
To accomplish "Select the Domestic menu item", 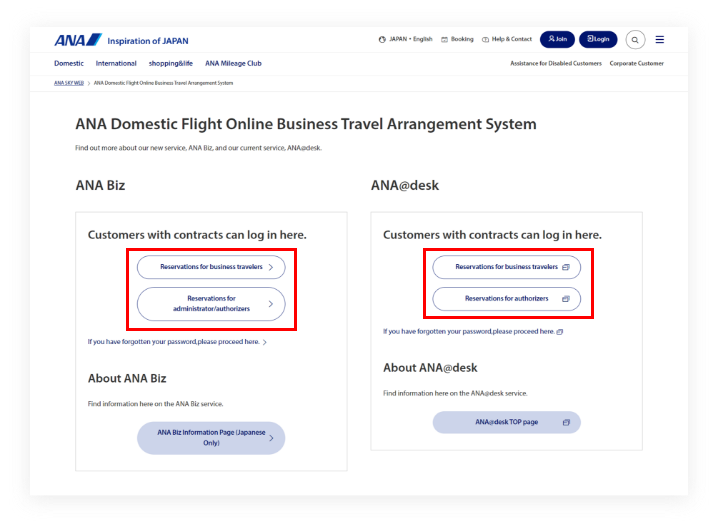I will [x=69, y=63].
